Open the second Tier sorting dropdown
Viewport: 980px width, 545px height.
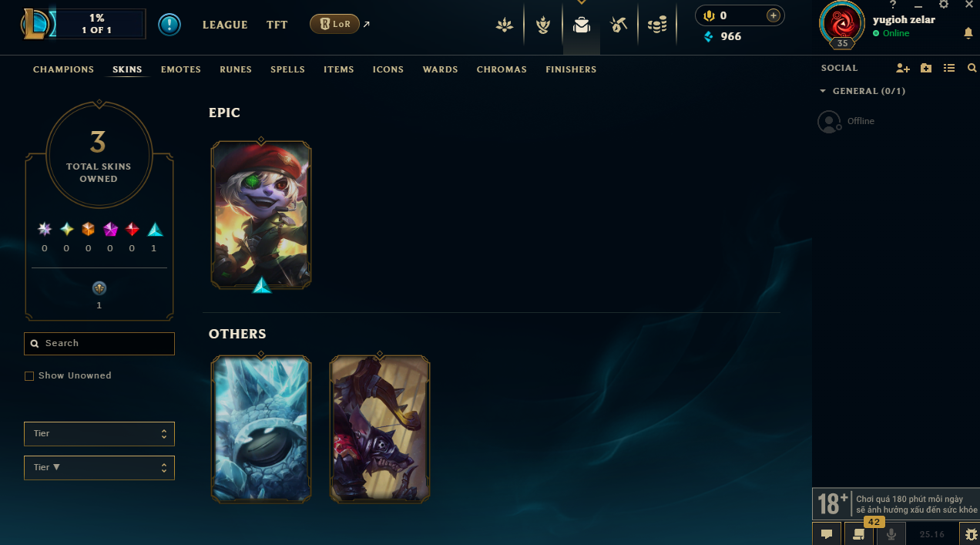tap(99, 468)
